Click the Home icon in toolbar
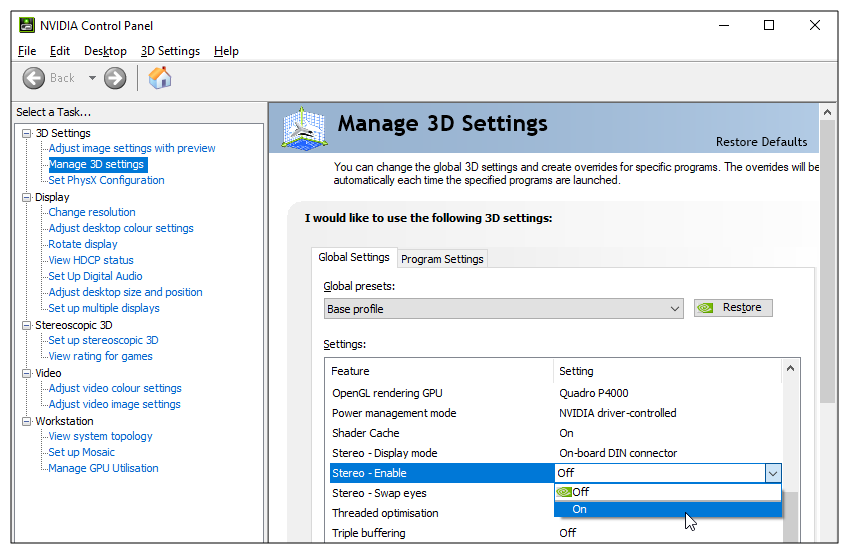Screen dimensions: 850x555 point(160,78)
